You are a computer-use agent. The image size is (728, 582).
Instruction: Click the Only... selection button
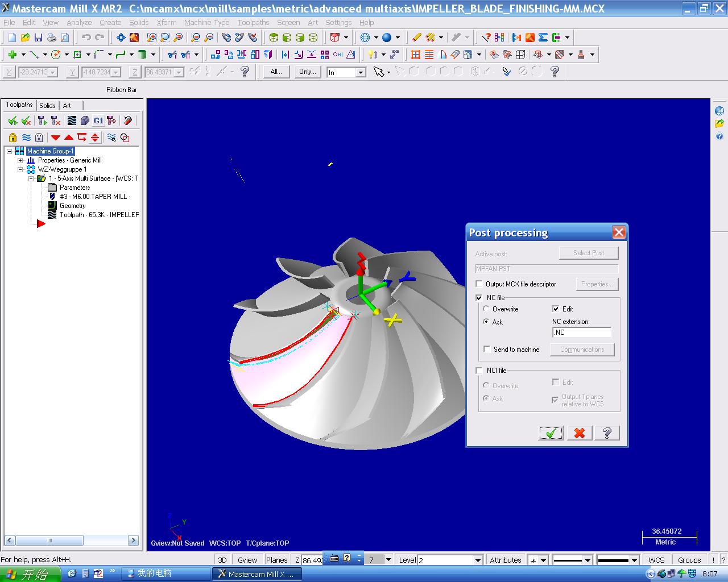pos(307,72)
